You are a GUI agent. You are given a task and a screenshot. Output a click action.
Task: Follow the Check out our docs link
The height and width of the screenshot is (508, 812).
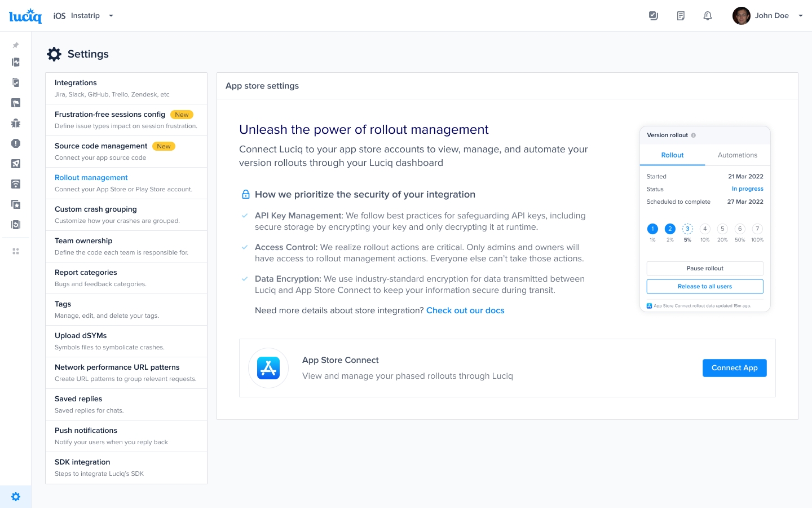465,310
